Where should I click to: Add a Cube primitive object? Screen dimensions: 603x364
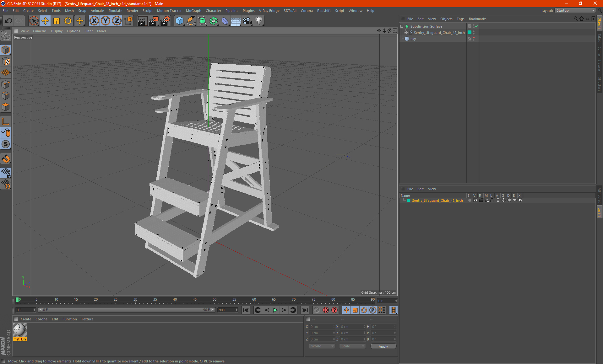tap(179, 21)
